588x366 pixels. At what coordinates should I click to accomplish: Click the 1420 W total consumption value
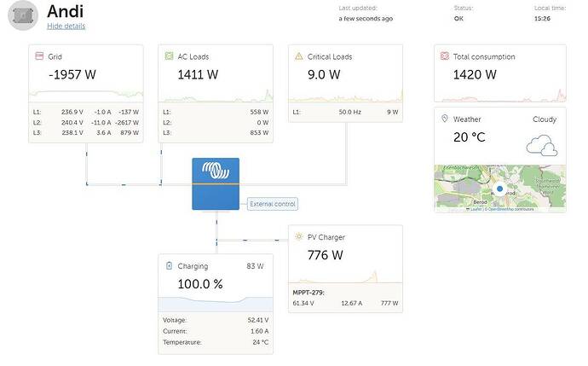pos(475,74)
